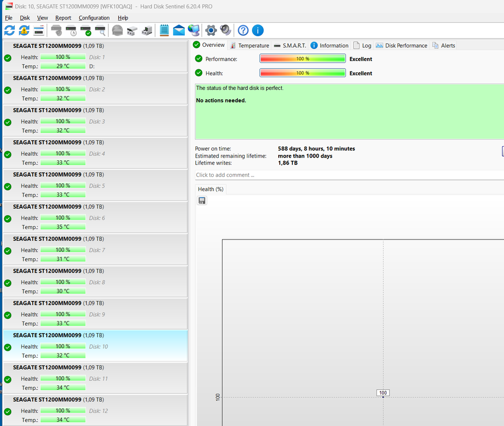Switch to the Temperature tab

[249, 46]
